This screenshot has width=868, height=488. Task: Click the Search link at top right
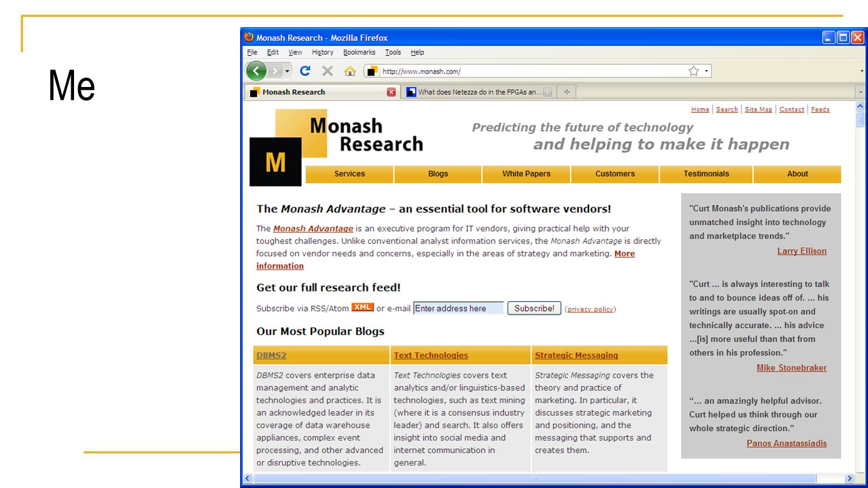click(x=727, y=110)
